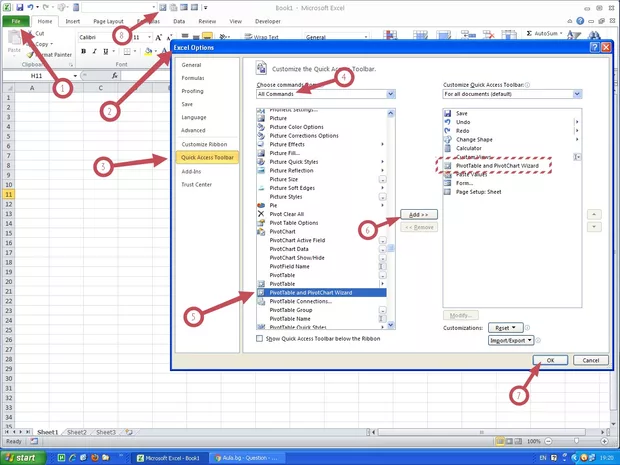Open the Reset dropdown button

pyautogui.click(x=505, y=328)
